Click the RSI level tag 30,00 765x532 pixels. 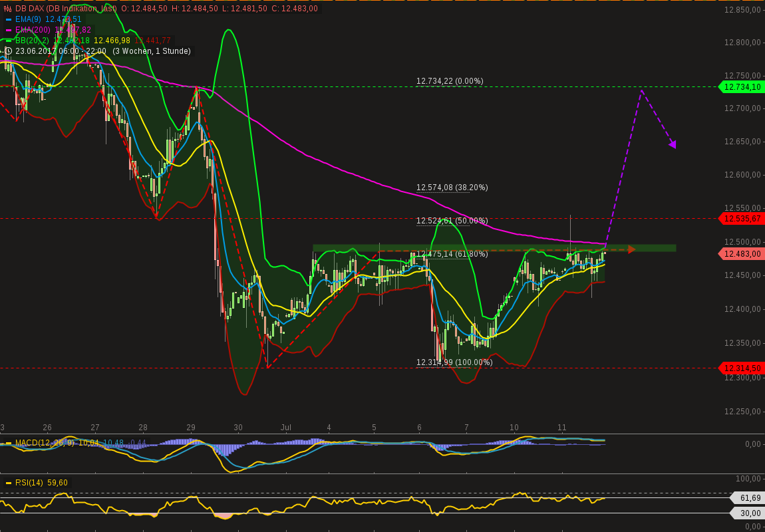coord(746,513)
